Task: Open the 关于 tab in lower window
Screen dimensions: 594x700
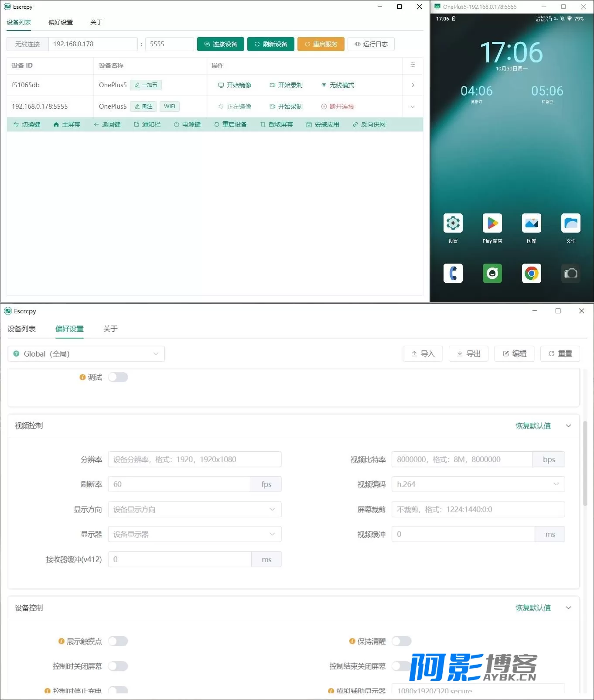Action: click(x=110, y=329)
